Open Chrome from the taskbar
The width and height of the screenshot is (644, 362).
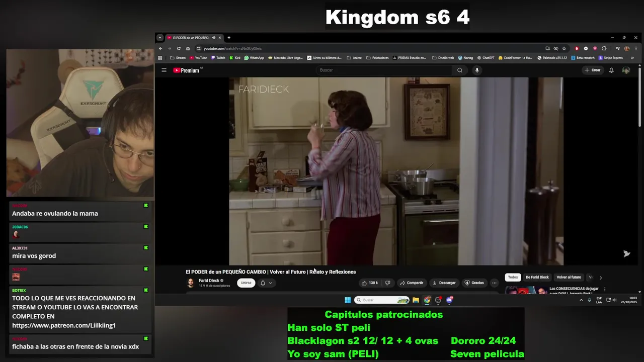(x=427, y=300)
